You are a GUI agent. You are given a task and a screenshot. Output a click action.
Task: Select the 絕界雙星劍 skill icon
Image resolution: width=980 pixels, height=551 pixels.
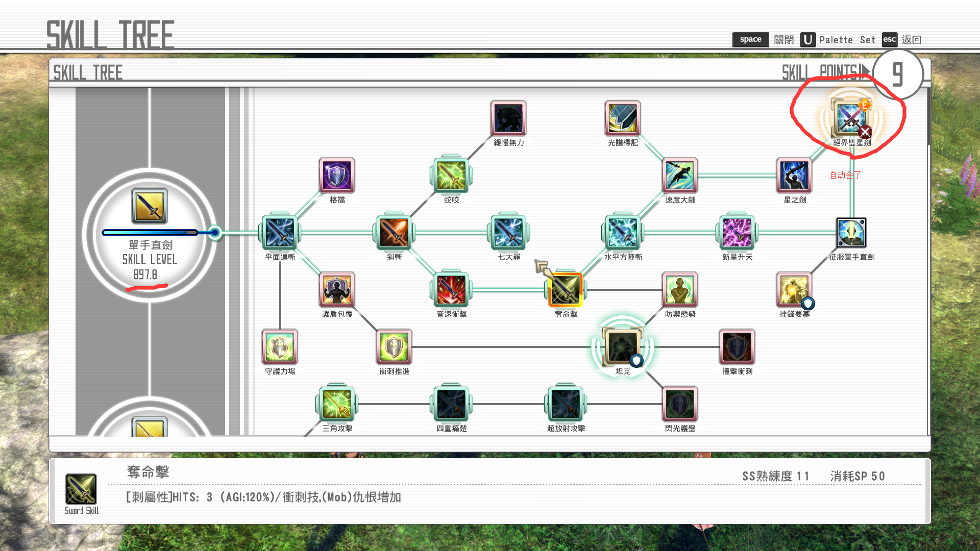[x=851, y=118]
